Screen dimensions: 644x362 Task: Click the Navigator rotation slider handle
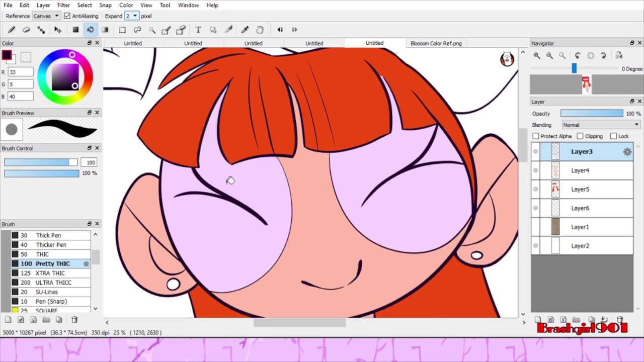[574, 68]
